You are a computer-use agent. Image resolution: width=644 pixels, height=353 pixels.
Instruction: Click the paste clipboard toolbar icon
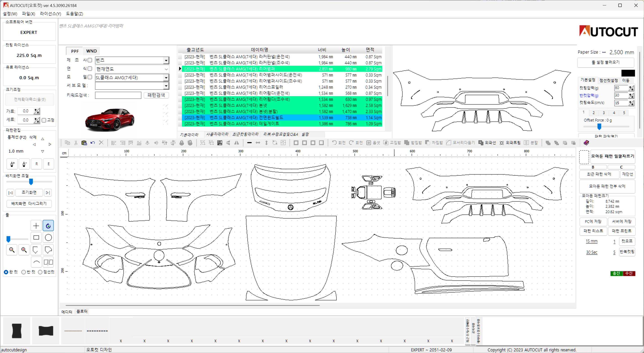[x=84, y=143]
